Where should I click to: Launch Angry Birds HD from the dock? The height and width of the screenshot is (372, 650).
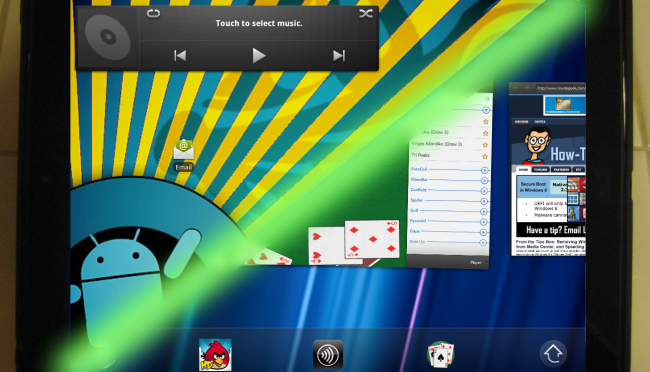[215, 355]
